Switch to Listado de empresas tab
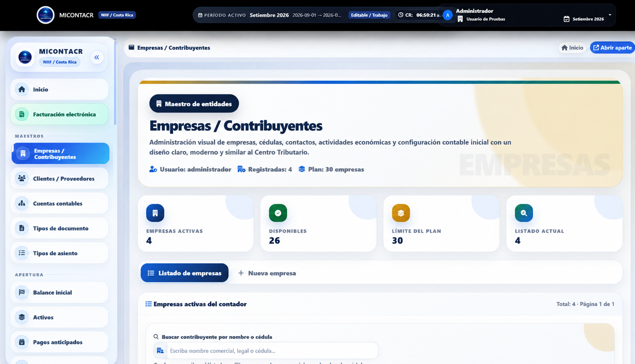635x364 pixels. point(184,273)
